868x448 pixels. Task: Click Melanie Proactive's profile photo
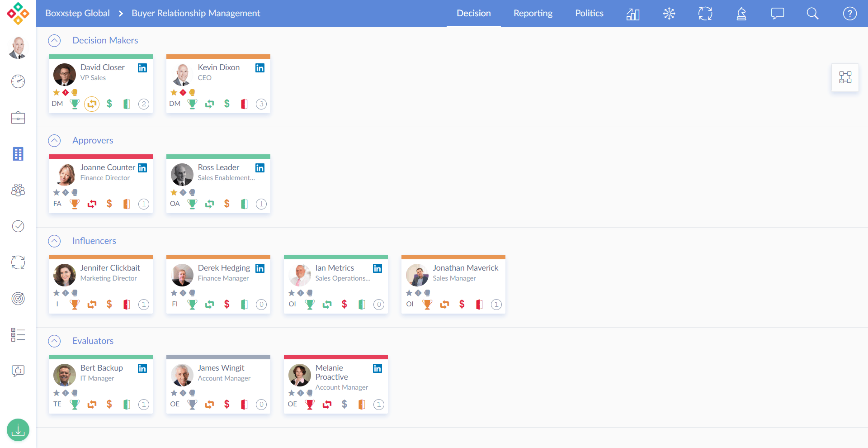[x=299, y=375]
